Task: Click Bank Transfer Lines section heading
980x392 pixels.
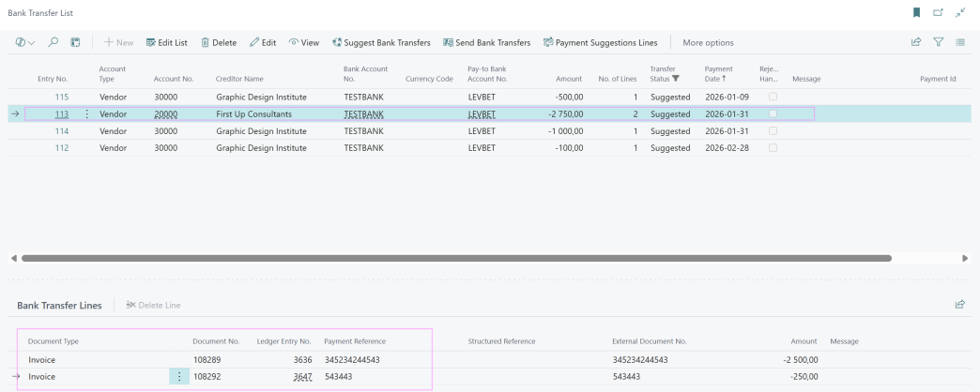Action: click(59, 305)
